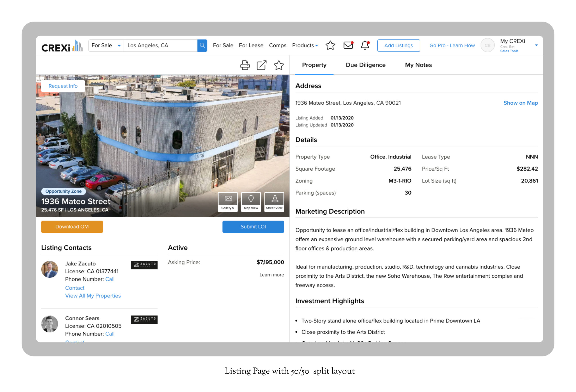Switch to Due Diligence tab
The width and height of the screenshot is (576, 392).
(366, 65)
